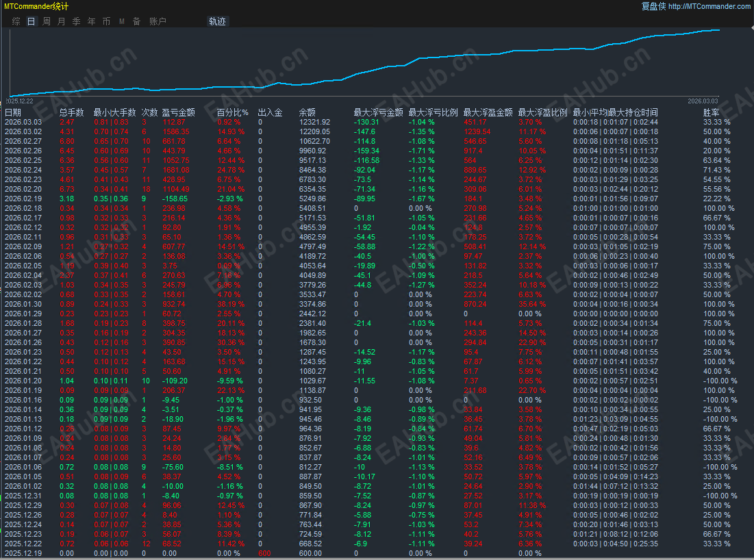Click the 余额 column header

[307, 112]
